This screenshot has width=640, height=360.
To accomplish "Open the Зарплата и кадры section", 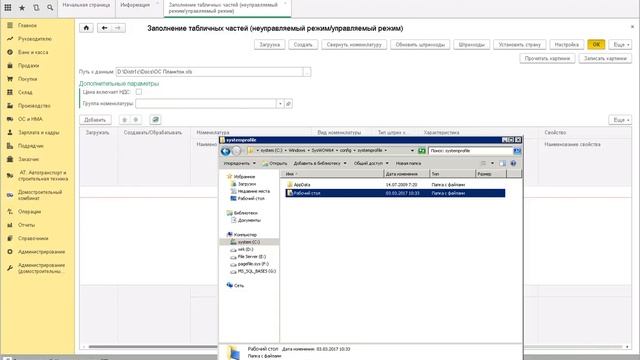I will click(x=38, y=132).
